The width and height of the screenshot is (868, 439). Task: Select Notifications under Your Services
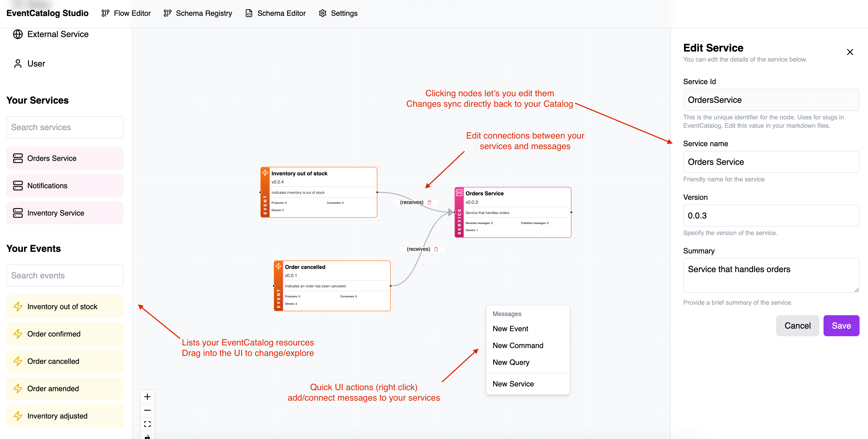coord(65,186)
